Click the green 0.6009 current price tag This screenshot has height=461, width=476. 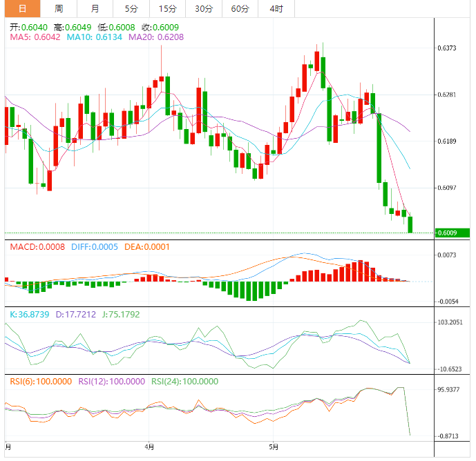point(451,233)
